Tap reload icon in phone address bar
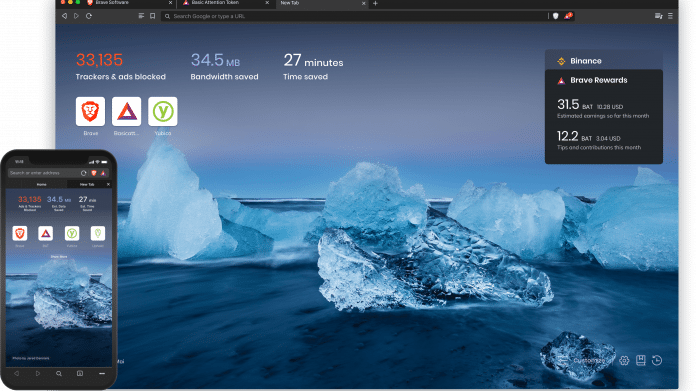 pos(83,173)
